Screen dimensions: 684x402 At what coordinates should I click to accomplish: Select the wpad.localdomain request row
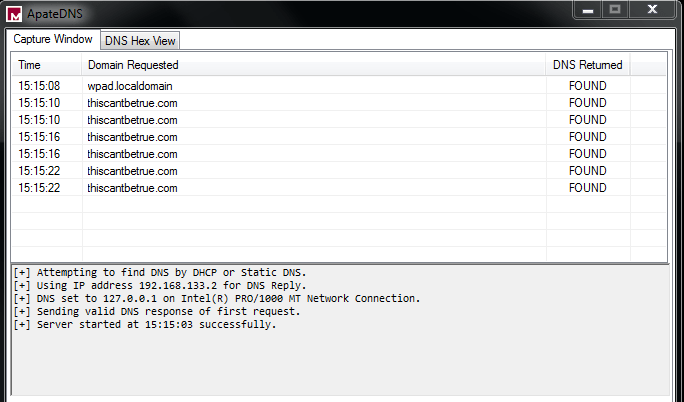coord(130,86)
